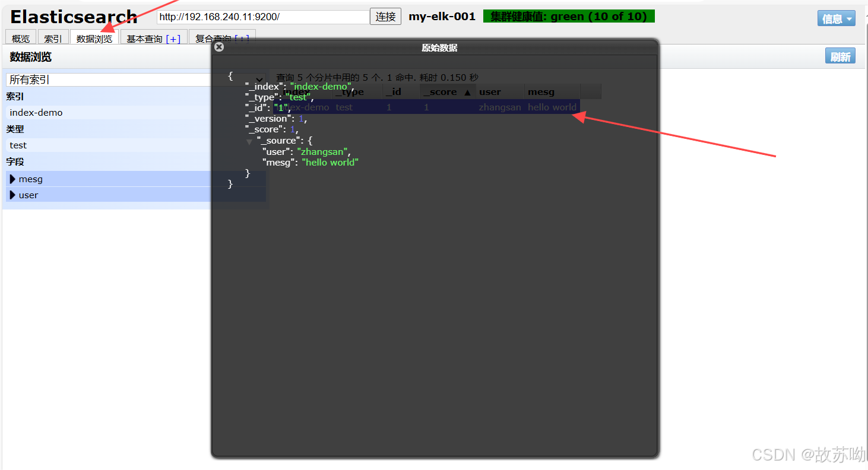Expand the user field filter
Screen dimensions: 868x470
point(13,195)
